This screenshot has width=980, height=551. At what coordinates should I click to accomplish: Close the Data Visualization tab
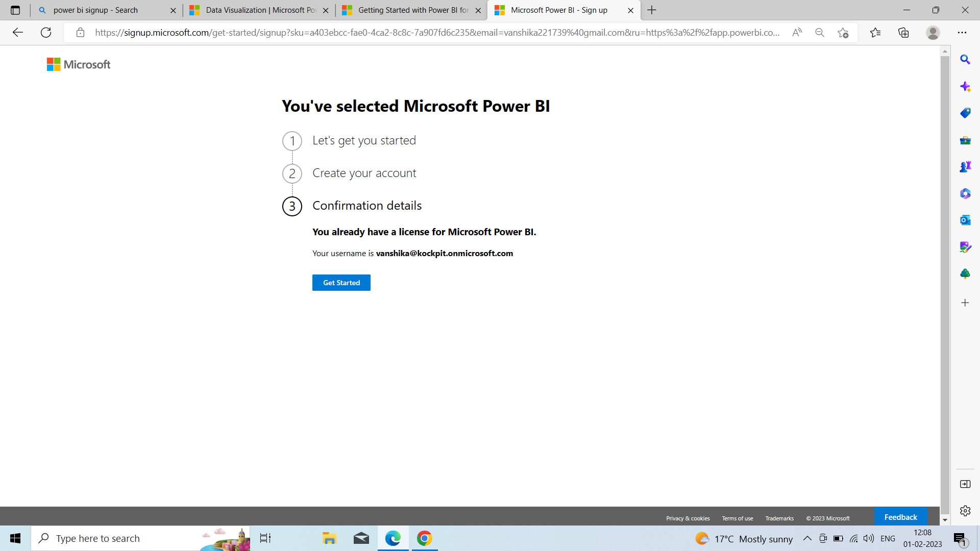[x=326, y=10]
